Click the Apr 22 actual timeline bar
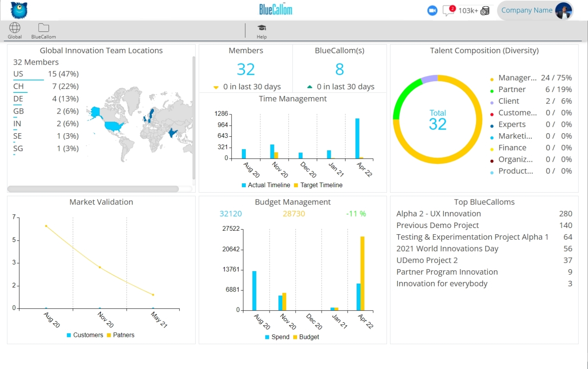588x369 pixels. tap(358, 138)
